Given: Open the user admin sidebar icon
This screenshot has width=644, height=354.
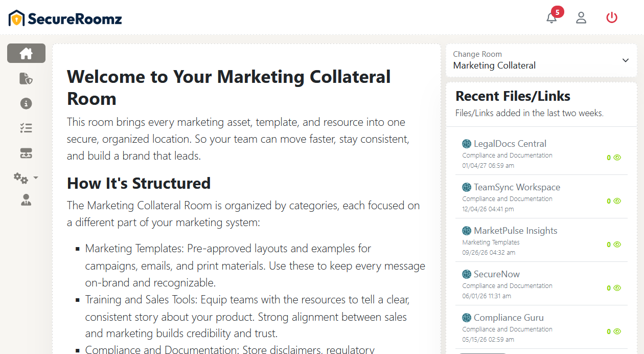Looking at the screenshot, I should point(26,200).
